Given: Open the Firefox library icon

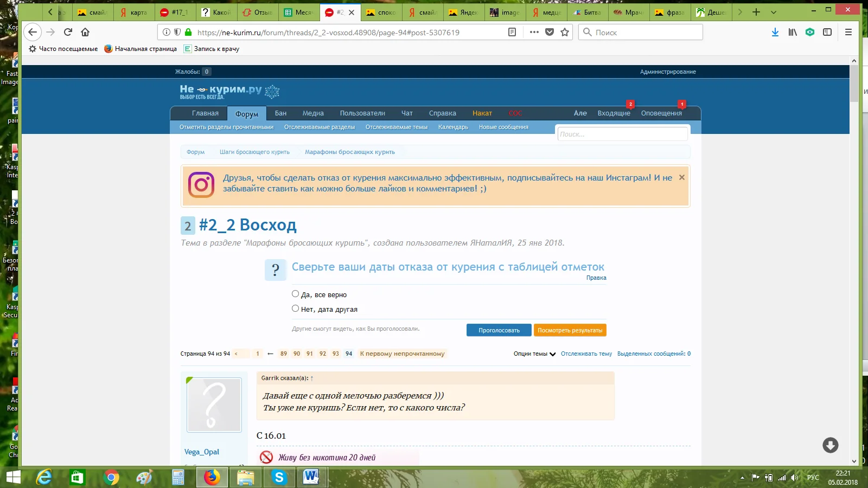Looking at the screenshot, I should (x=793, y=32).
